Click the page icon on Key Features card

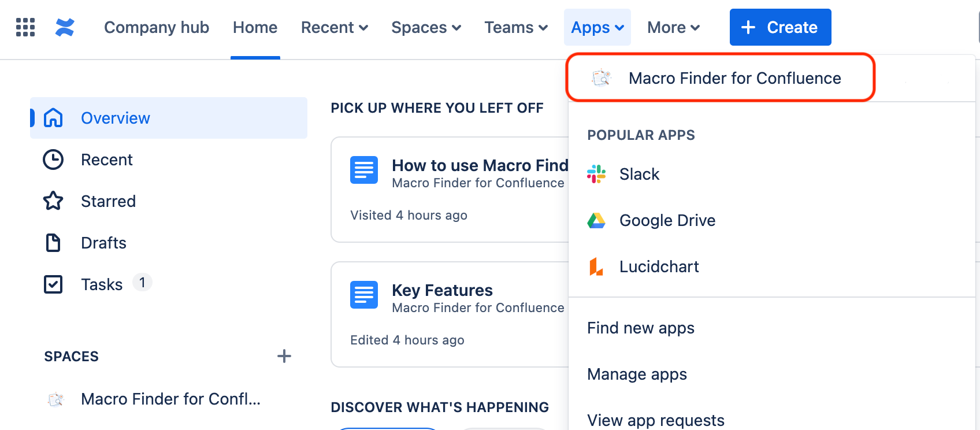point(364,295)
